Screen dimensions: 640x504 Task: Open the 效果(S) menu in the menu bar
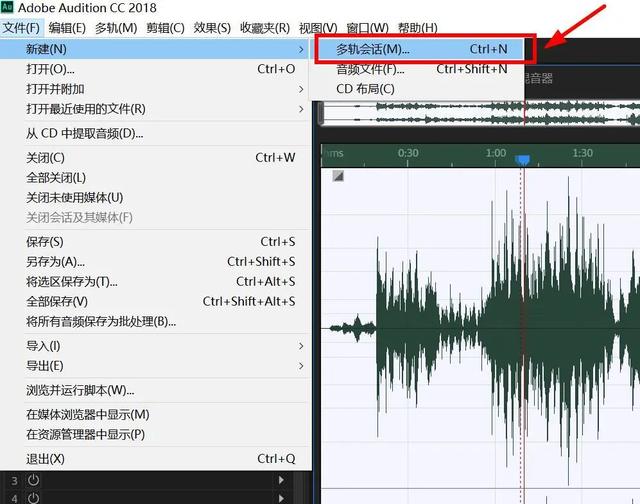pos(211,27)
